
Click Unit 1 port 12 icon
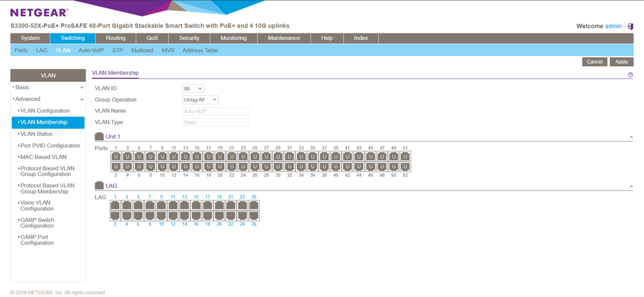point(174,167)
